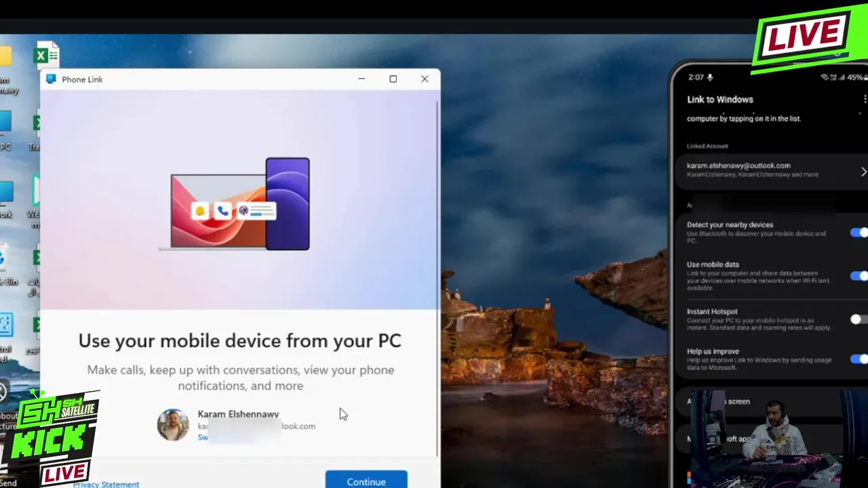Toggle Use mobile data switch on phone

click(x=859, y=276)
